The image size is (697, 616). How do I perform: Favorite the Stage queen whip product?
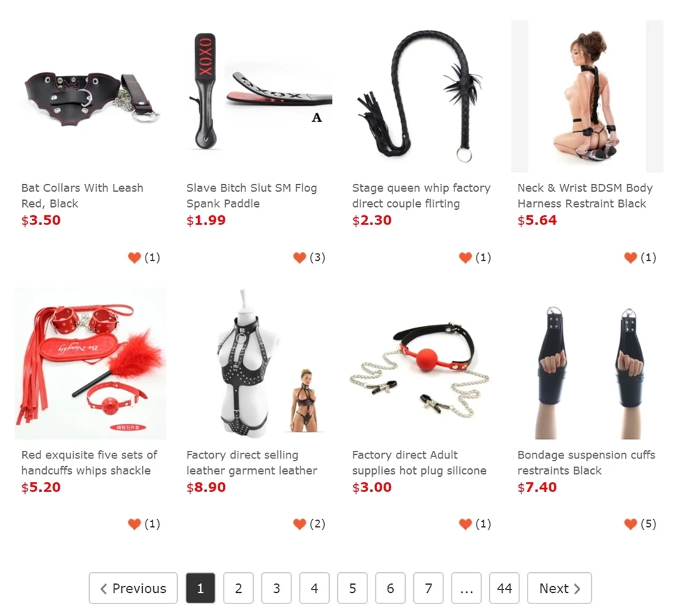pos(465,257)
